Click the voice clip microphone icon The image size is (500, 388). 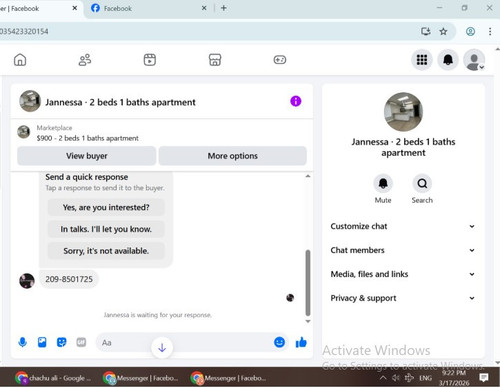[x=23, y=342]
